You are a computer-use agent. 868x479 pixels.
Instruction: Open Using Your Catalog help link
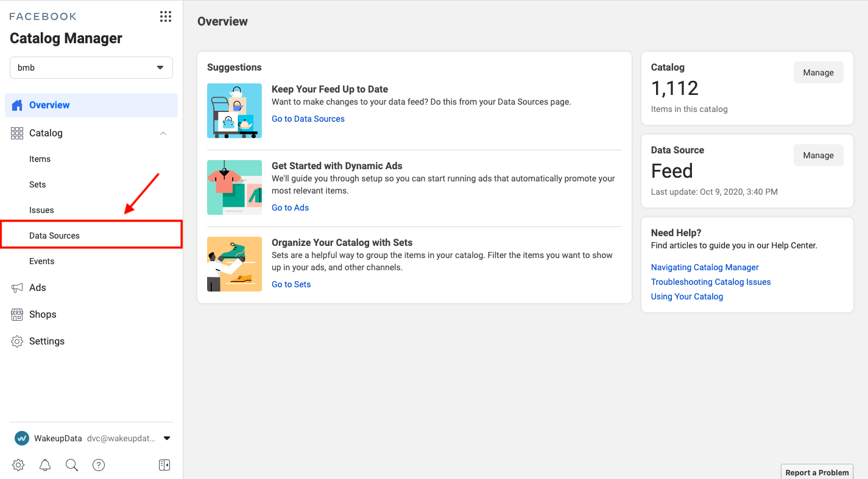point(687,296)
